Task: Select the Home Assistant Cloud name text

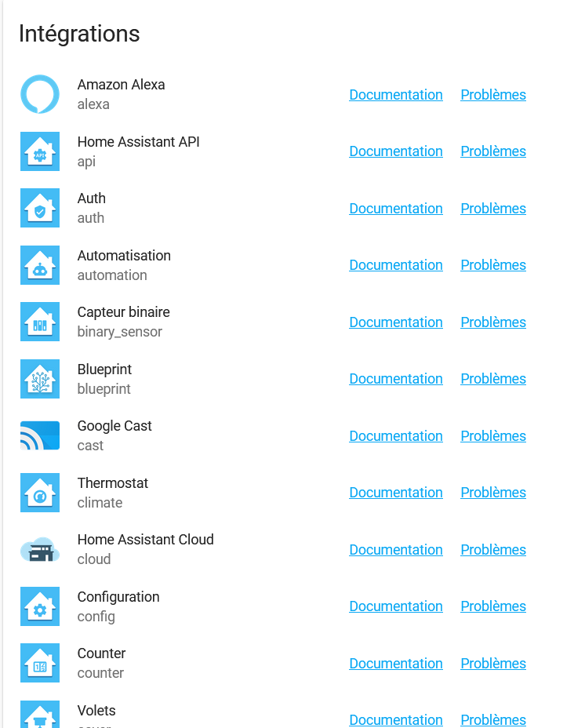Action: pyautogui.click(x=145, y=540)
